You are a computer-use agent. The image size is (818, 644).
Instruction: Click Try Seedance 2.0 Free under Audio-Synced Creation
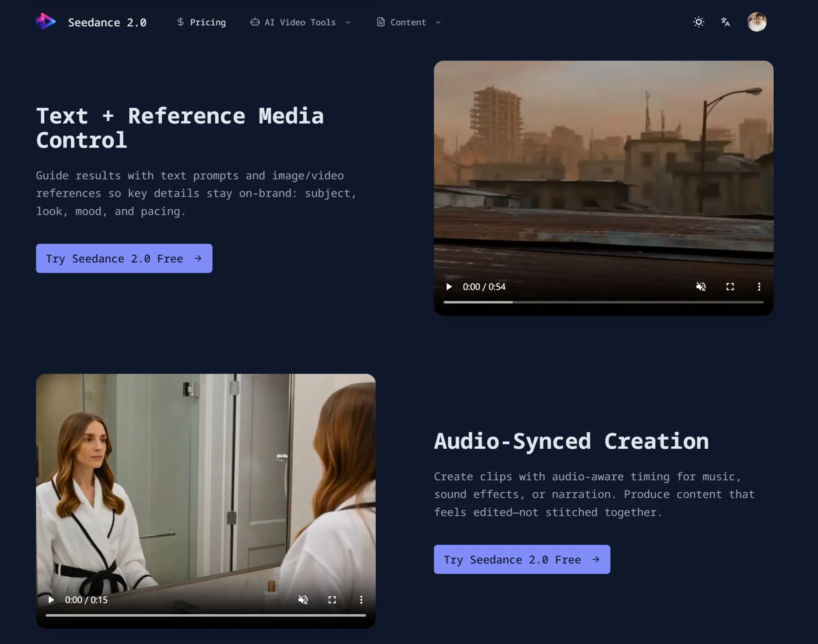click(x=522, y=559)
